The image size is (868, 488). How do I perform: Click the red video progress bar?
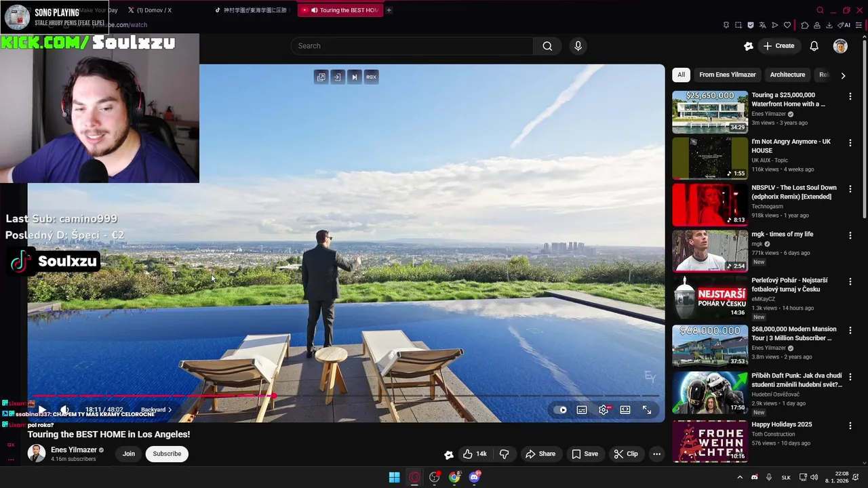coord(153,396)
